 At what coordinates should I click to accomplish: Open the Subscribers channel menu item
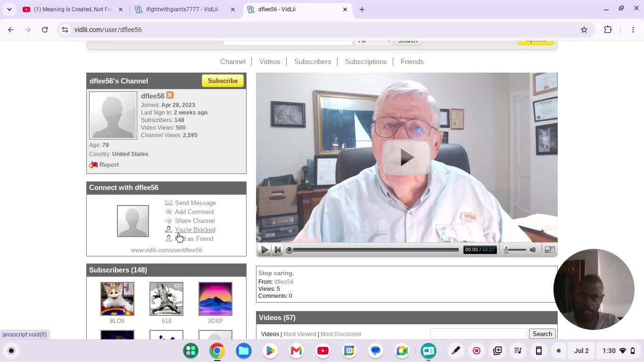pyautogui.click(x=313, y=62)
